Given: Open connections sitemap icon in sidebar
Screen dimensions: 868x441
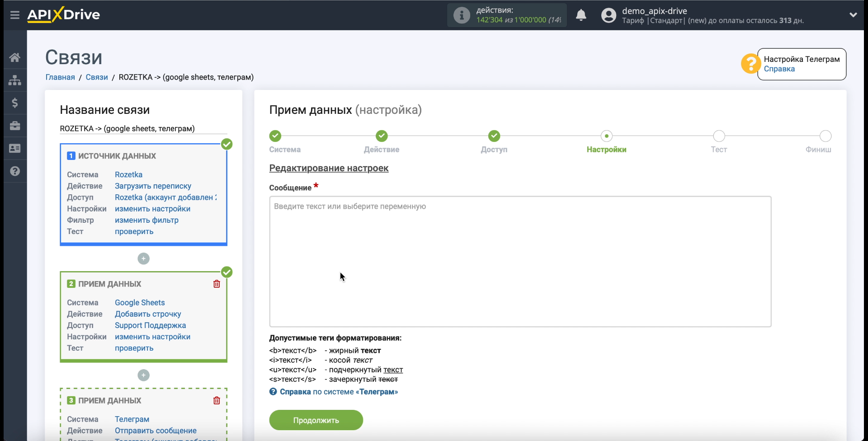Looking at the screenshot, I should [15, 80].
